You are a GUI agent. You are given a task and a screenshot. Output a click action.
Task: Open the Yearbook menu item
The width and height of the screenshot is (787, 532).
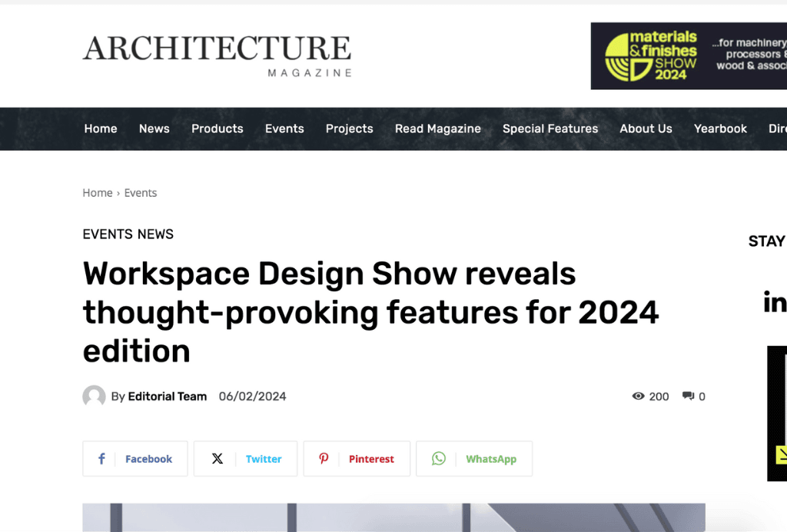720,129
